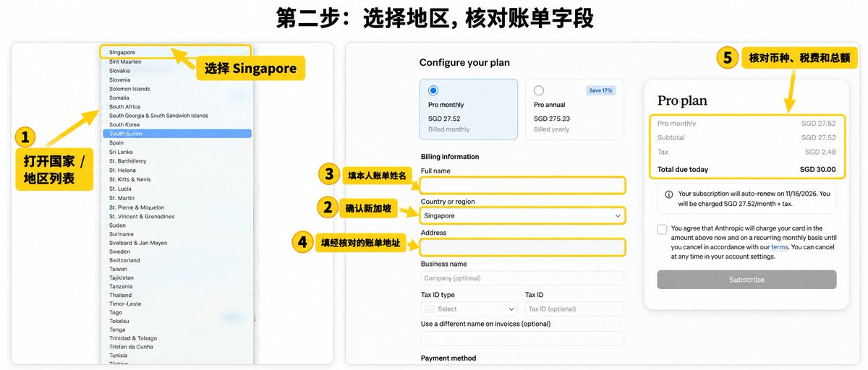
Task: Click the Configure your plan heading
Action: click(x=464, y=63)
